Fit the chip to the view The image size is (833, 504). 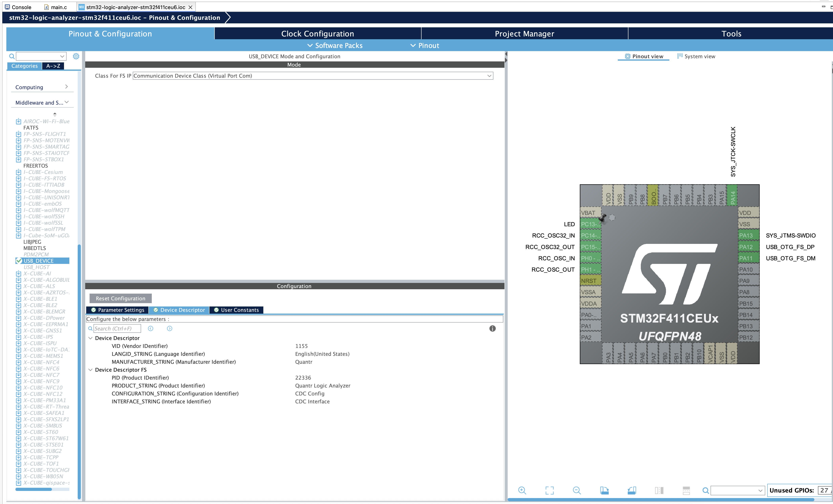pos(550,490)
